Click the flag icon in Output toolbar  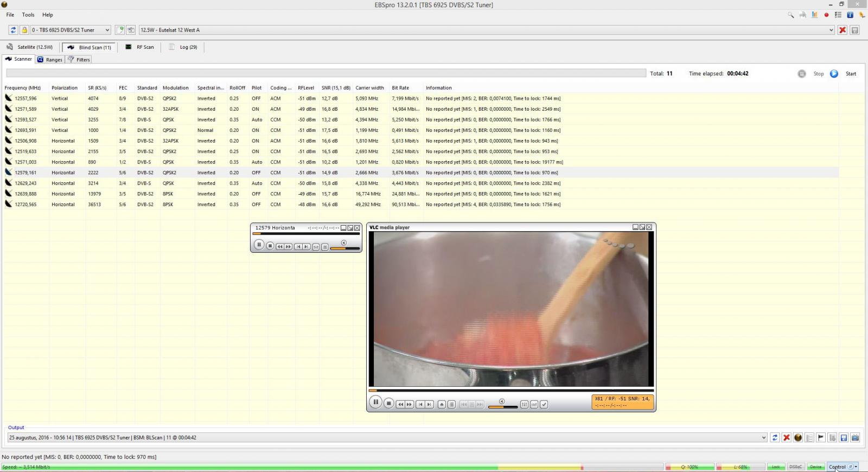click(x=821, y=438)
